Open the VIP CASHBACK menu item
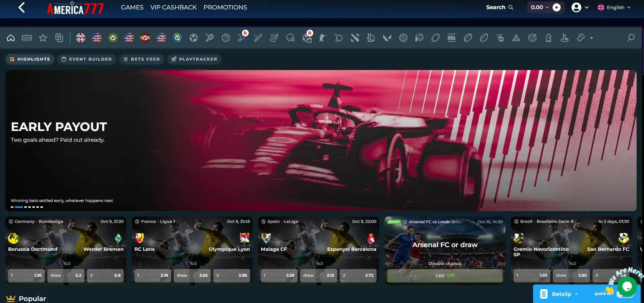644x303 pixels. pos(173,7)
